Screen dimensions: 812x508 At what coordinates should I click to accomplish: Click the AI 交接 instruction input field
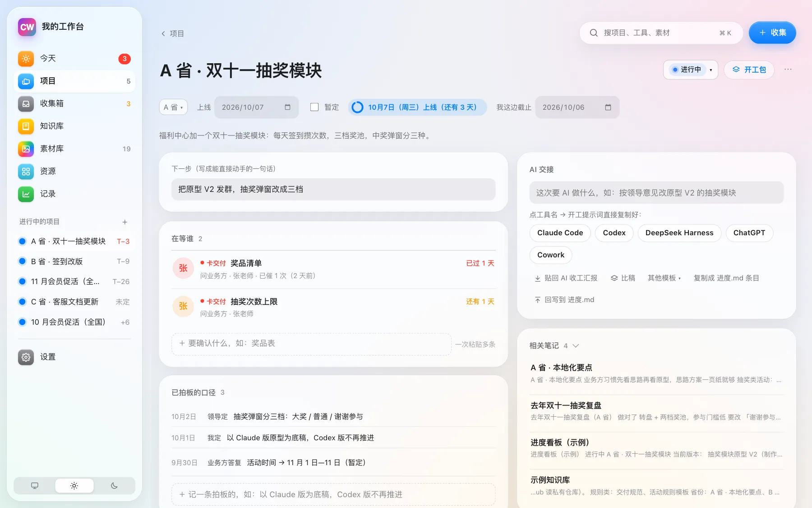[656, 192]
